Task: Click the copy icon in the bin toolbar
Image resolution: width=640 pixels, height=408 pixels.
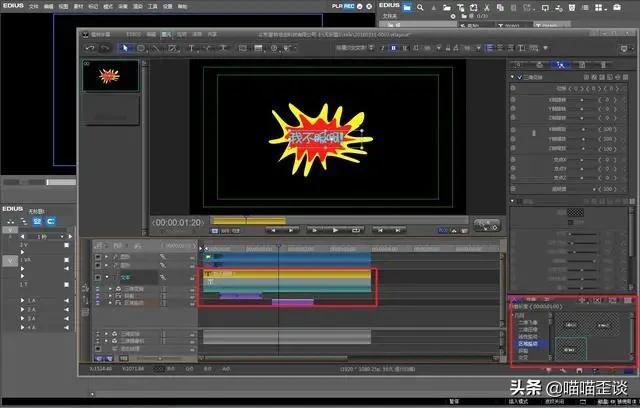Action: pyautogui.click(x=500, y=7)
